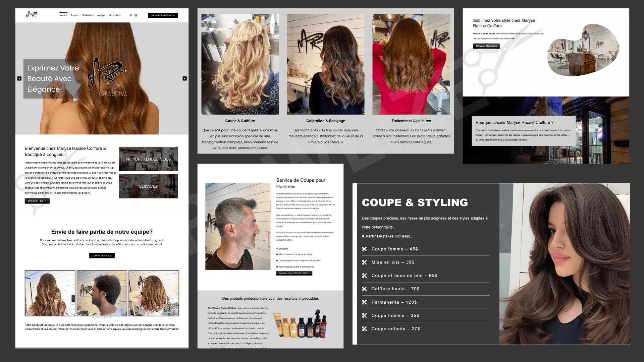Screen dimensions: 644x362
Task: Select the active gallery carousel dot
Action: (x=105, y=318)
